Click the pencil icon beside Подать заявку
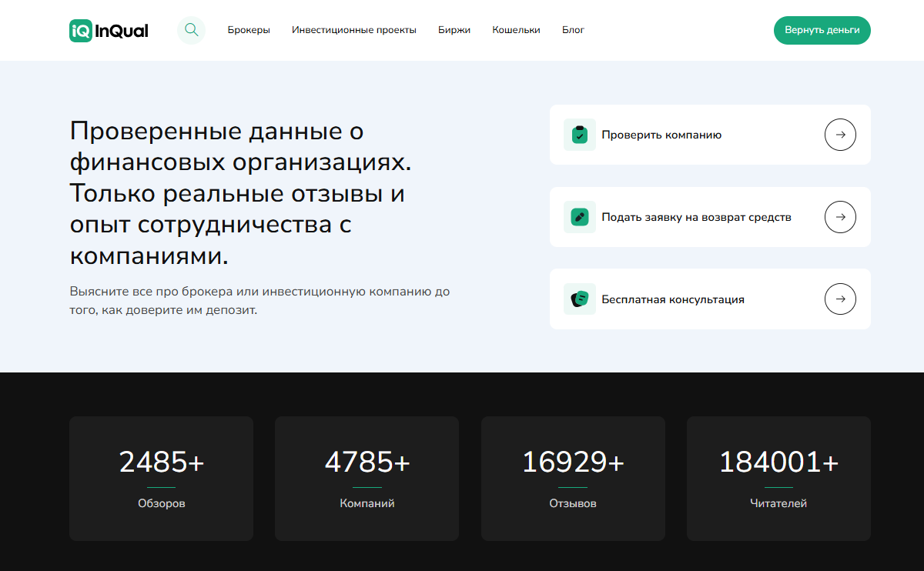This screenshot has width=924, height=571. [579, 216]
